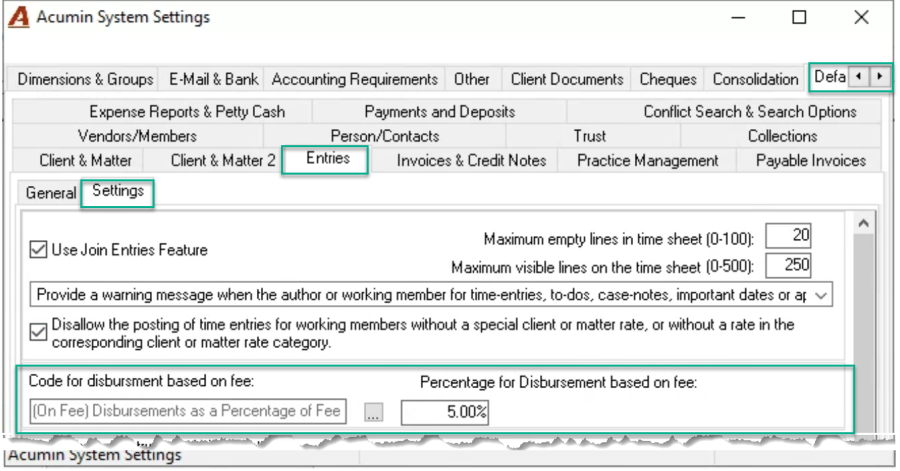This screenshot has height=471, width=900.
Task: Click 'Code for disbursment based on fee' label
Action: [x=141, y=381]
